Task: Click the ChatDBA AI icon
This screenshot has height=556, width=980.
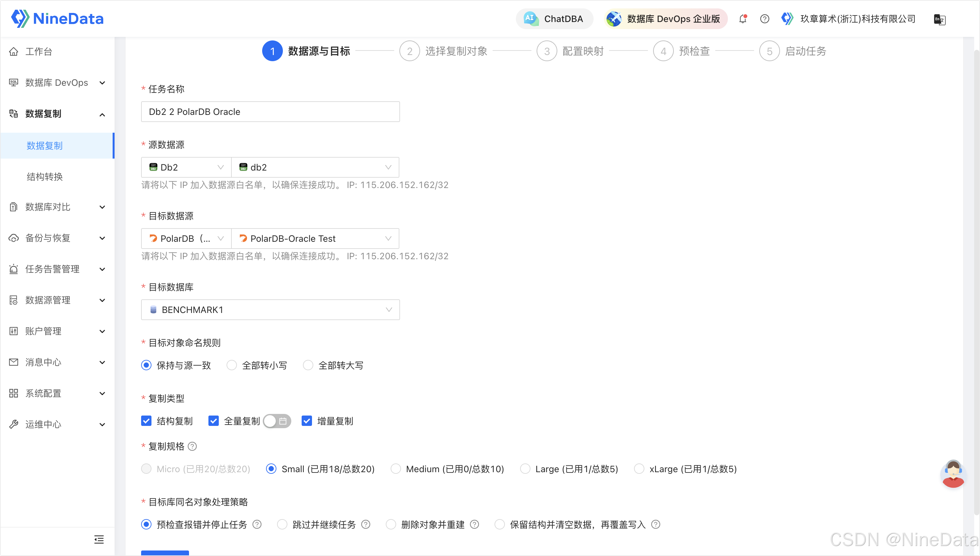Action: pyautogui.click(x=531, y=18)
